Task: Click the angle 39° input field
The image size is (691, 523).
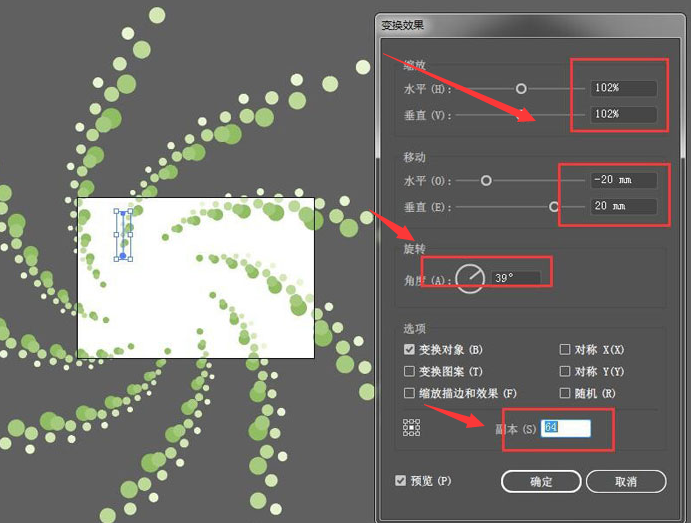Action: [x=516, y=278]
